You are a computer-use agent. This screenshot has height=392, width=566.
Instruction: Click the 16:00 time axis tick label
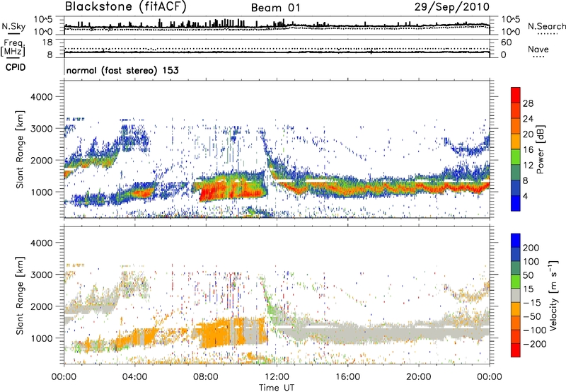pyautogui.click(x=347, y=377)
